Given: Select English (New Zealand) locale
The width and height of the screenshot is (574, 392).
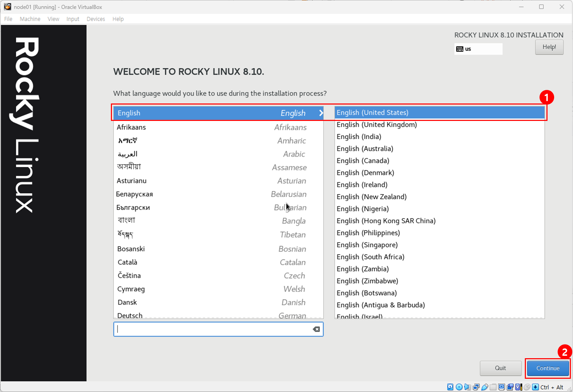Looking at the screenshot, I should [x=439, y=197].
